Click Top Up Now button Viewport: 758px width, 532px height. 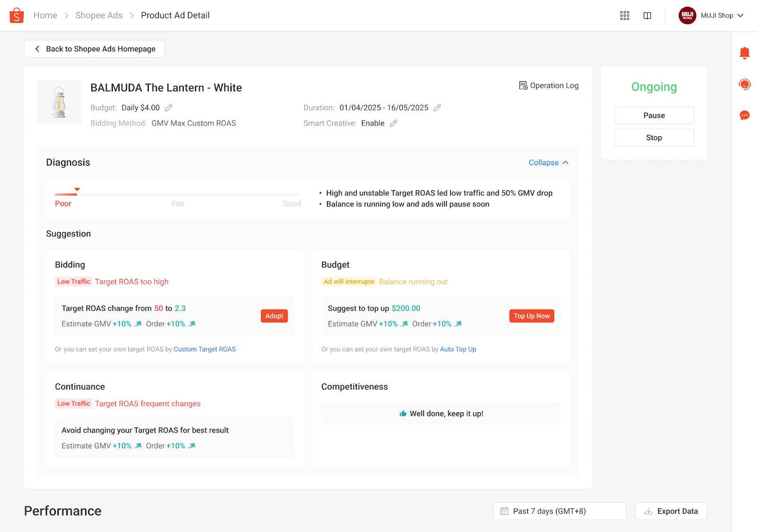(532, 316)
